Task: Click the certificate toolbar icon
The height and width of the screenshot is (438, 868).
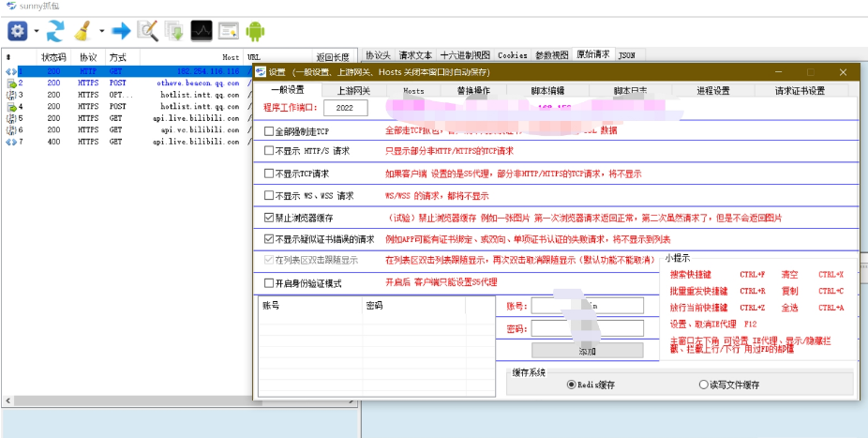Action: click(x=228, y=31)
